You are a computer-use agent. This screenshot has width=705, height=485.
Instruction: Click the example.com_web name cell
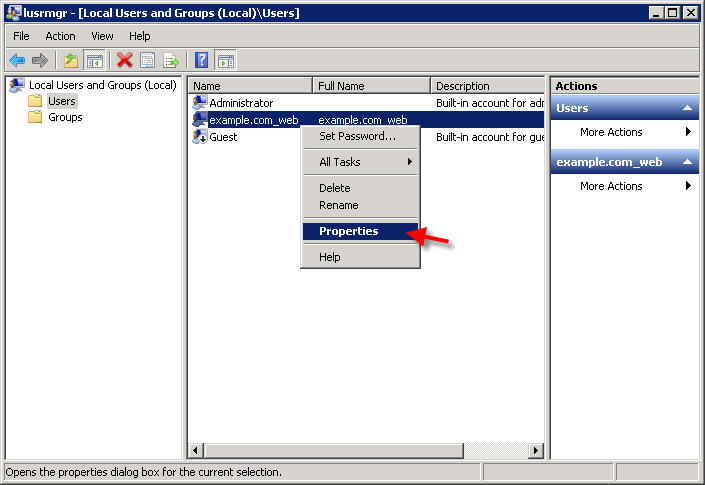(x=254, y=120)
